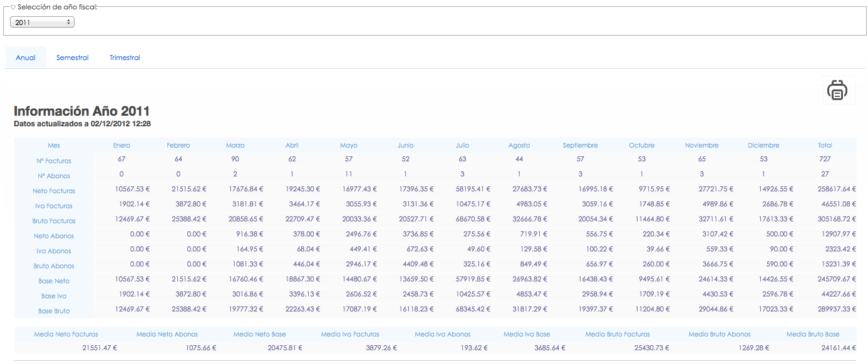Viewport: 868px width, 364px height.
Task: Open the fiscal year 2011 dropdown
Action: pos(42,22)
